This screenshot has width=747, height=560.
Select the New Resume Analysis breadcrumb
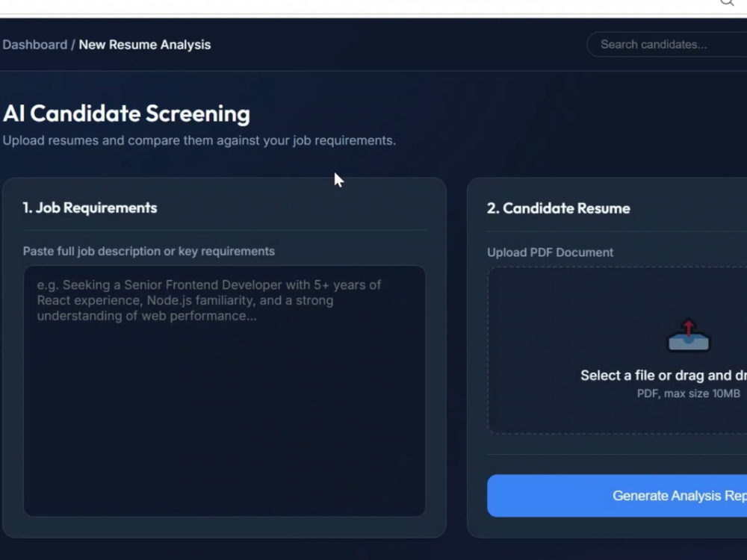[144, 45]
